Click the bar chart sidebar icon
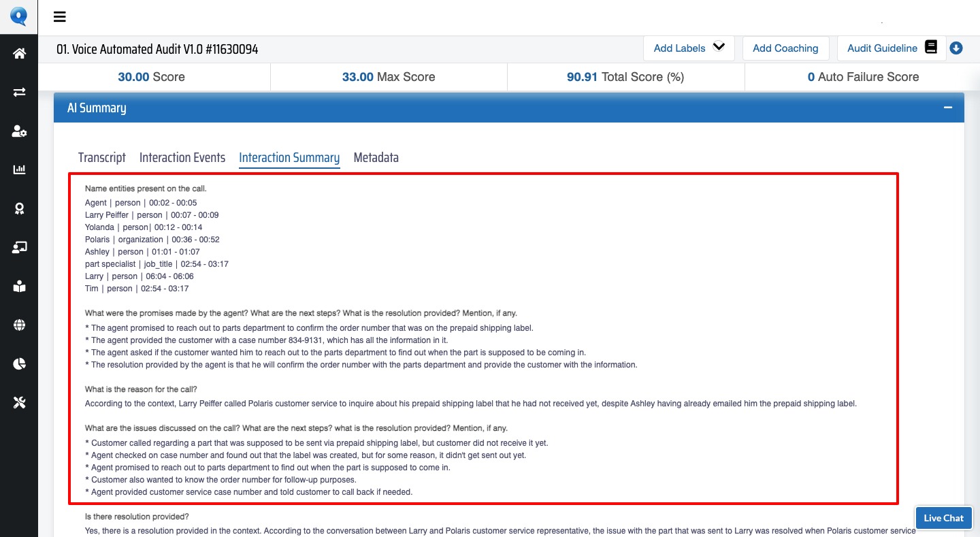 click(x=19, y=169)
